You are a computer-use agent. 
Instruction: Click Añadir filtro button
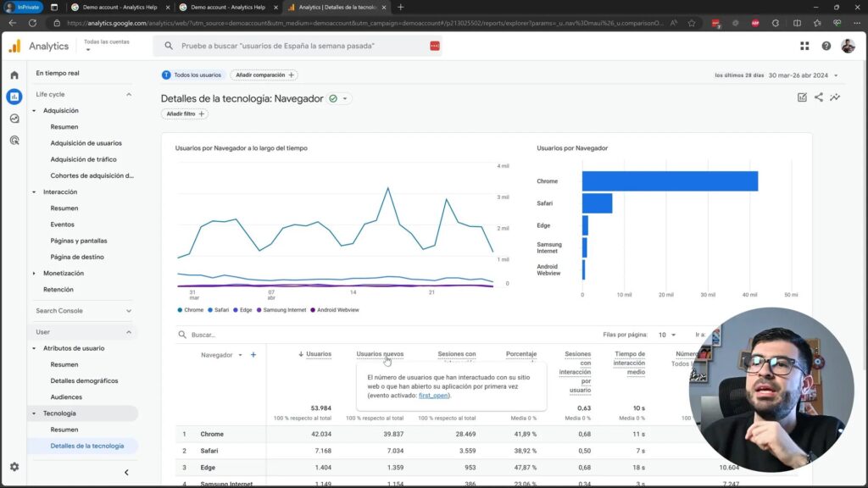coord(185,114)
